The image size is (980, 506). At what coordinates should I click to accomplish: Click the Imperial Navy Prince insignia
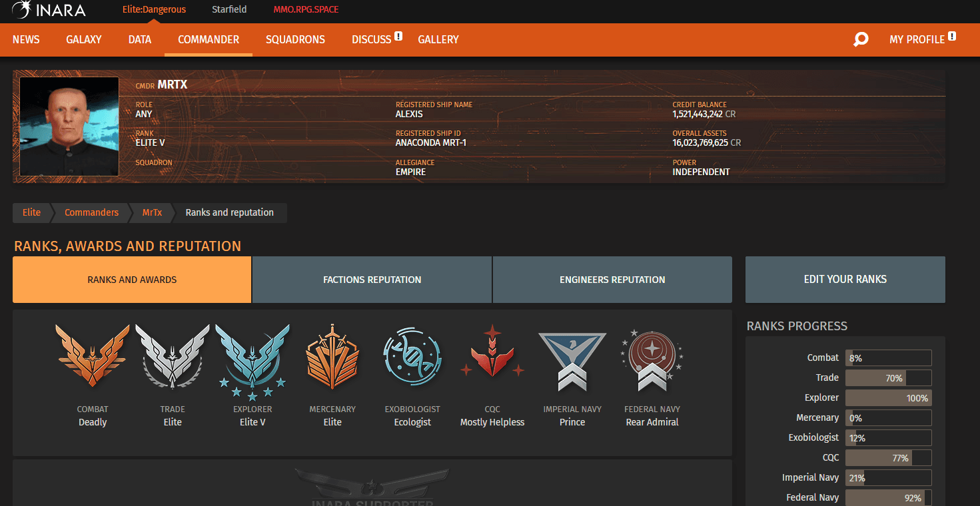pos(572,361)
